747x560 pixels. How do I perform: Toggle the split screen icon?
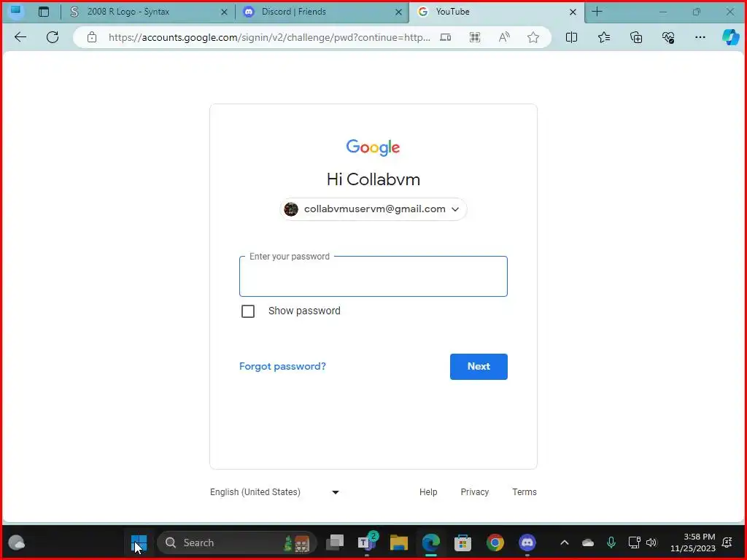click(571, 37)
